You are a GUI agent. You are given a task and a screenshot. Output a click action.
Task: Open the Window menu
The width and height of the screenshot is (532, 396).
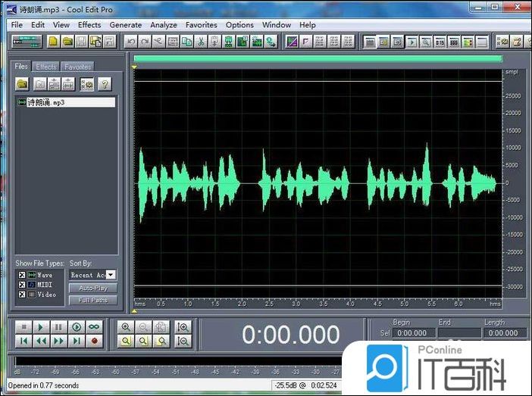click(x=277, y=25)
